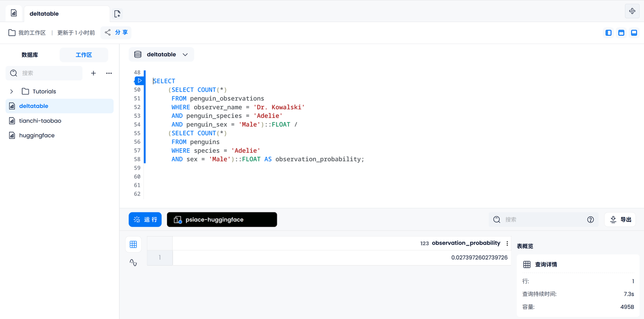644x319 pixels.
Task: Click the 分享 share button
Action: coord(116,33)
